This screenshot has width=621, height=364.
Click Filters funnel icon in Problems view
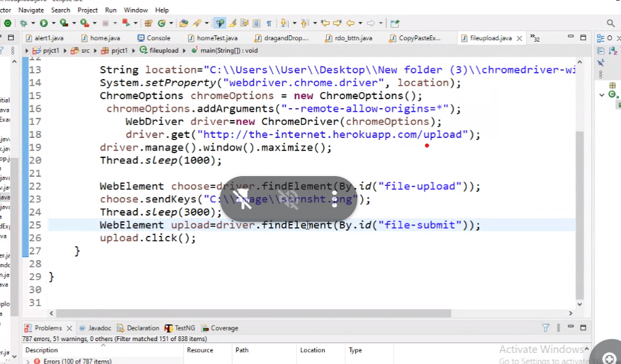546,327
